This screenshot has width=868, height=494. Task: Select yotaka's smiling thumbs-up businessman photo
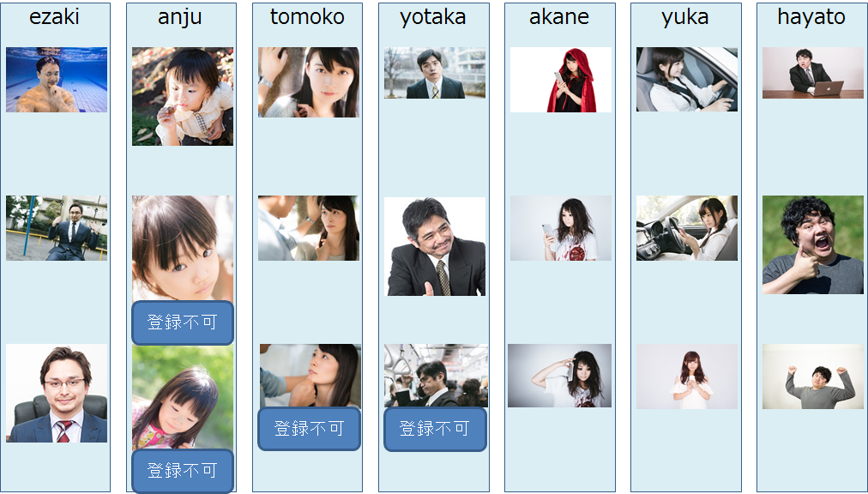[435, 246]
